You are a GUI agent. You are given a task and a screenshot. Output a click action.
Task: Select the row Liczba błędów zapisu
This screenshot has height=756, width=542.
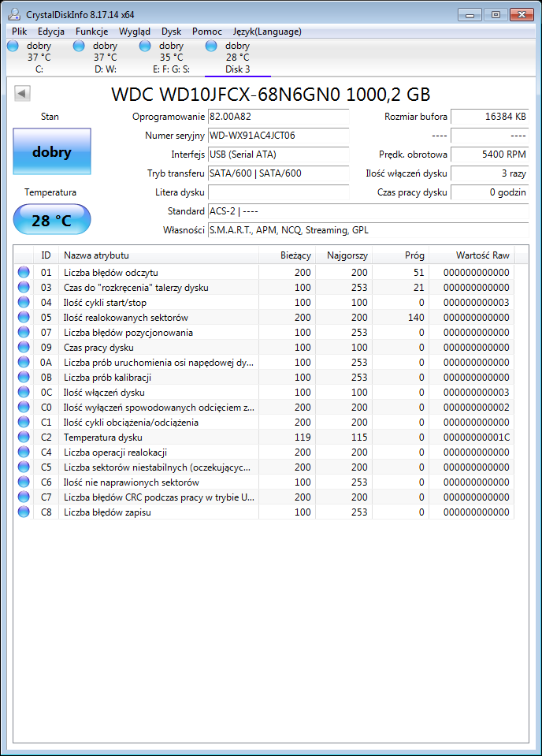pyautogui.click(x=264, y=512)
